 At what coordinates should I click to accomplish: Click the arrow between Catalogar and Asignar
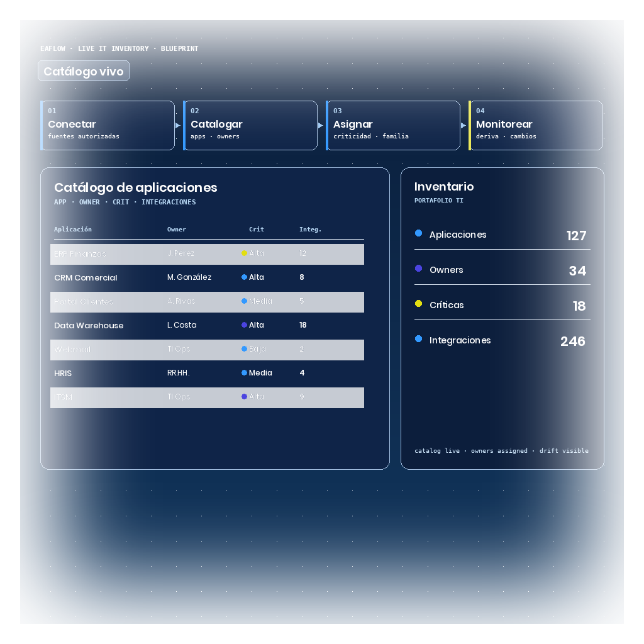coord(321,126)
